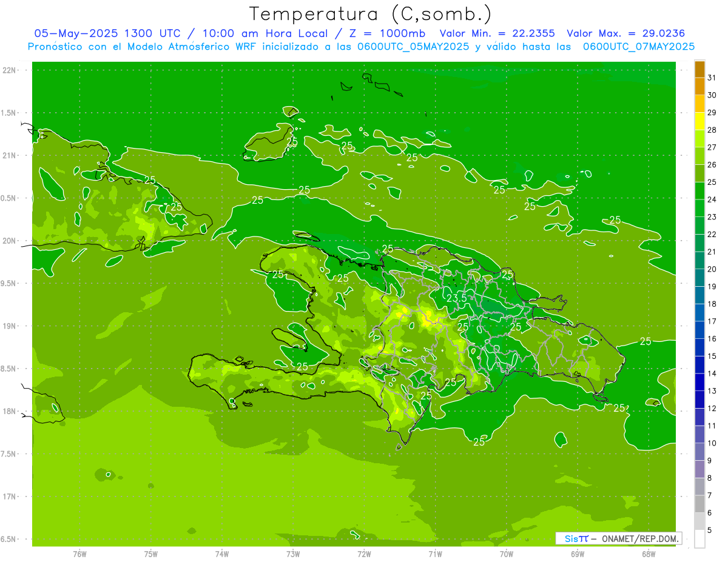The image size is (728, 562).
Task: Click the "23.5" contour label on the map
Action: 456,298
